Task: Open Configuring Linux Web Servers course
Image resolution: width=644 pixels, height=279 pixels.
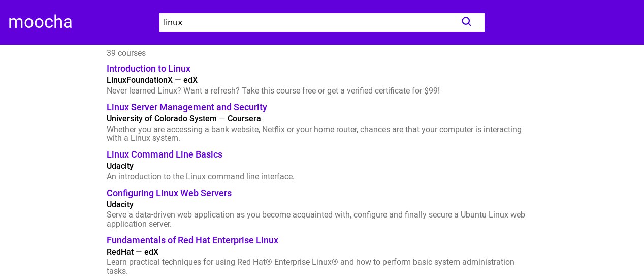Action: tap(169, 193)
